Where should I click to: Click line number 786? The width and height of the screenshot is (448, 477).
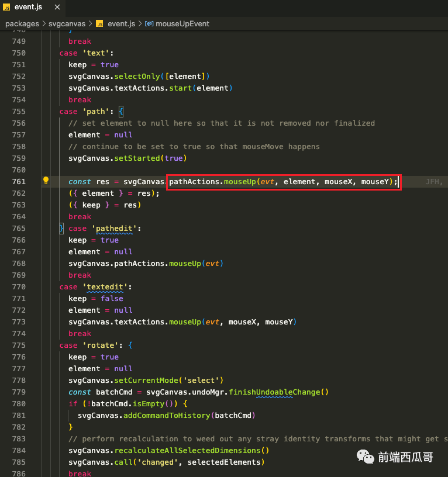(x=19, y=473)
